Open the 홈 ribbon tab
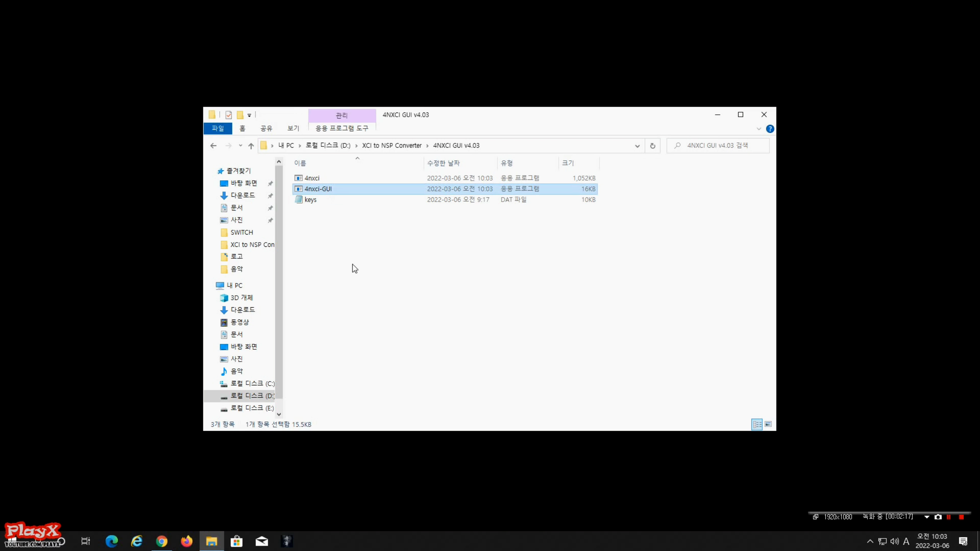980x551 pixels. [242, 129]
